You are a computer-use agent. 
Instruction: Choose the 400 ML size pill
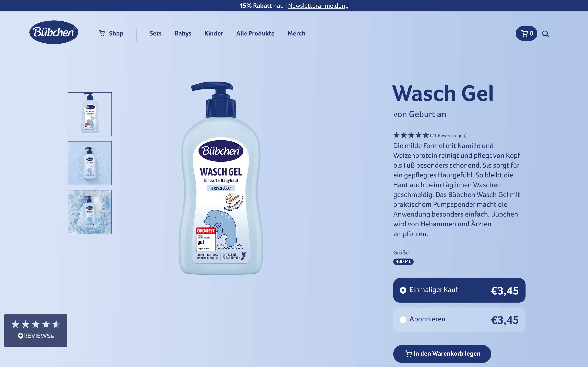pos(403,262)
